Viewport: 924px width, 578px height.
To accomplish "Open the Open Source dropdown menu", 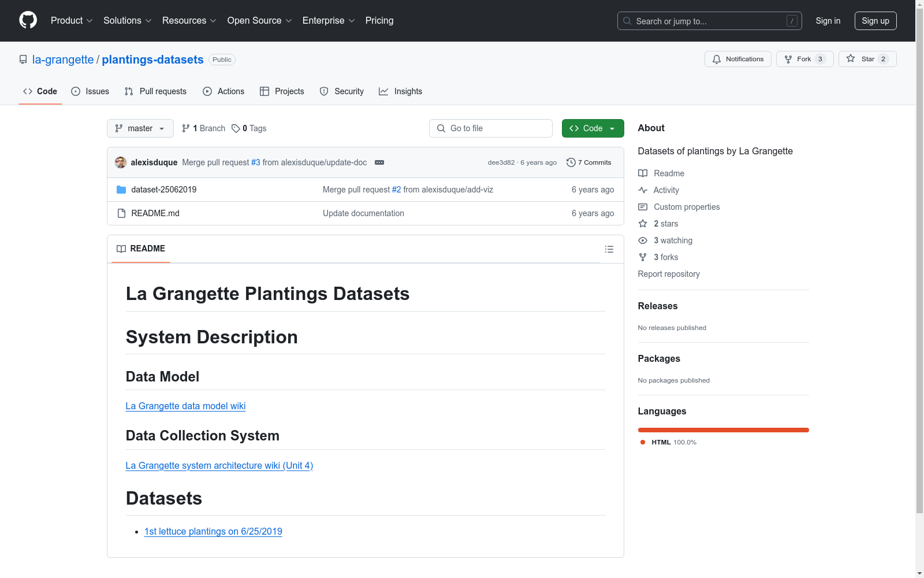I will coord(260,21).
